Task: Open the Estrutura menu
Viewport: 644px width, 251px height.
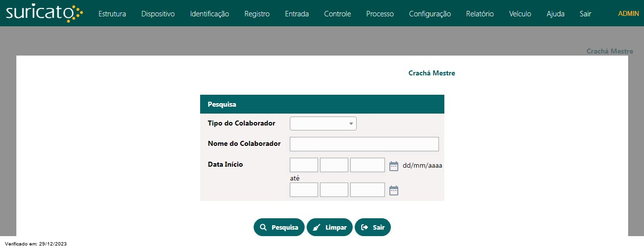Action: coord(112,14)
